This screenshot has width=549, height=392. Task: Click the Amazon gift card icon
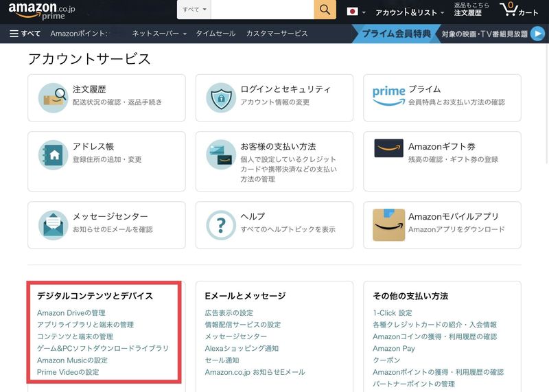click(388, 148)
